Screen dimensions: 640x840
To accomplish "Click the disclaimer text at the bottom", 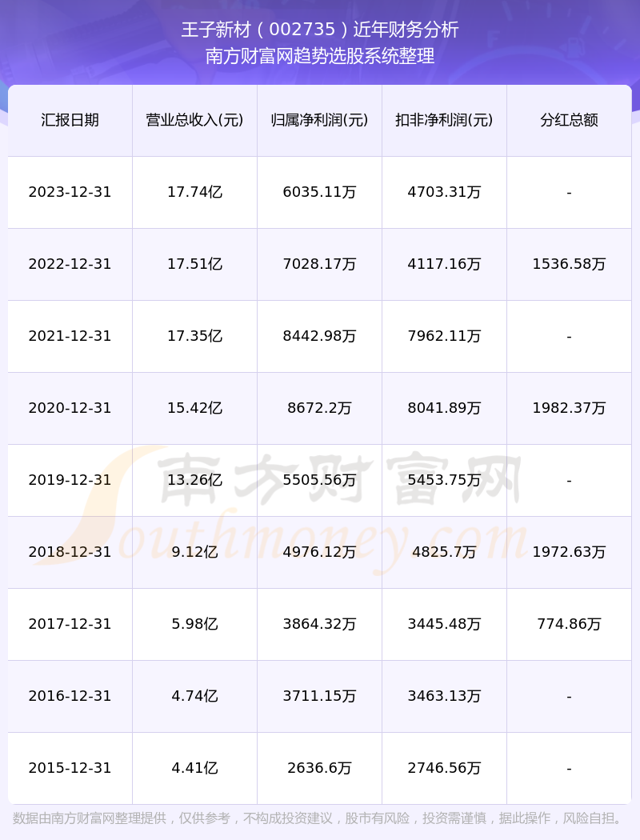I will pos(320,818).
